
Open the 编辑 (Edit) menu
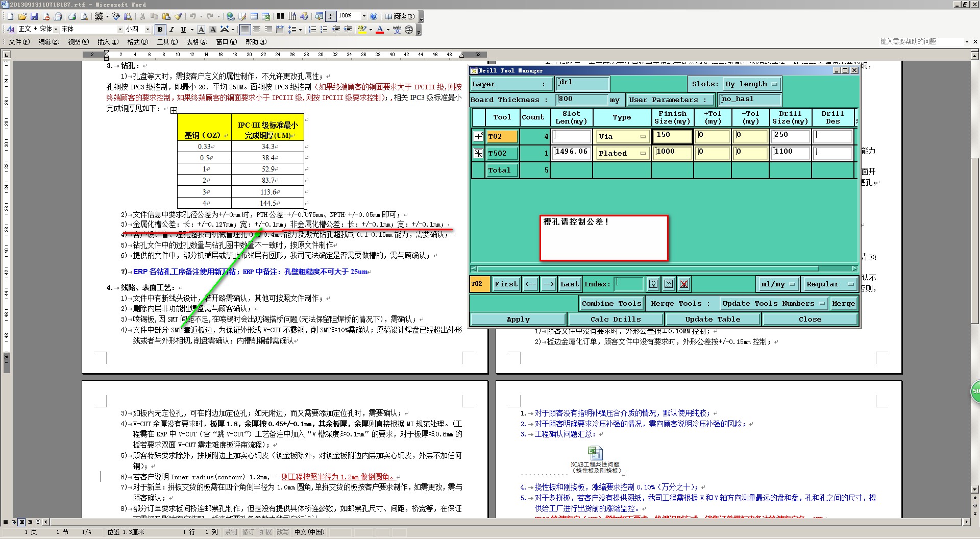tap(48, 42)
